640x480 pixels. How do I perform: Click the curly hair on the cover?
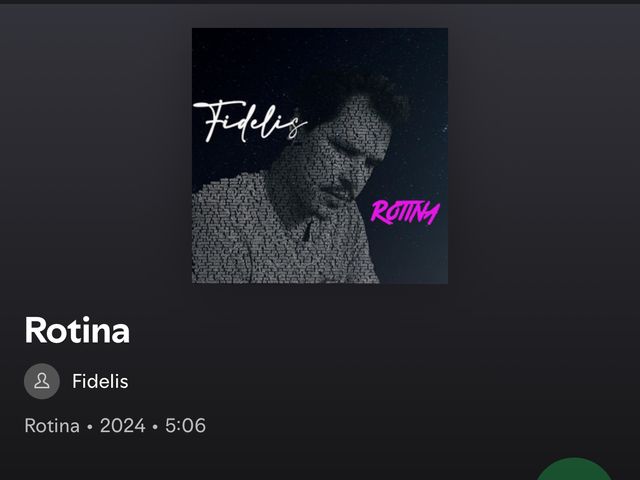[359, 94]
